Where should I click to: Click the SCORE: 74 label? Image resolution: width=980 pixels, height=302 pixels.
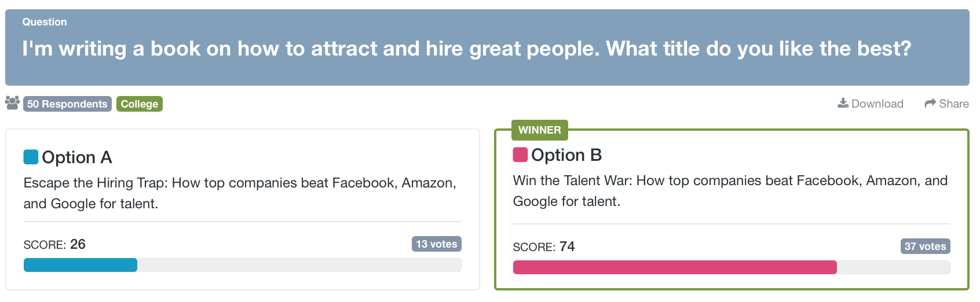(544, 247)
